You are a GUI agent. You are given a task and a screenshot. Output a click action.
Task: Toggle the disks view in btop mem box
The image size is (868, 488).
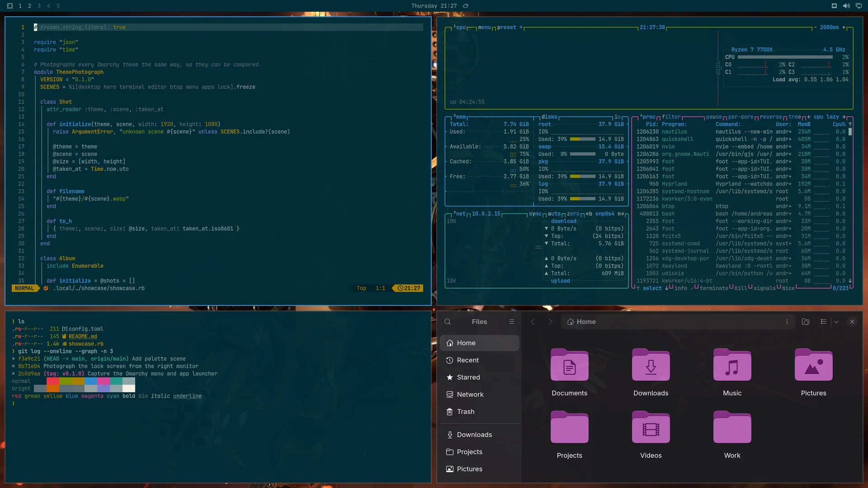coord(549,117)
